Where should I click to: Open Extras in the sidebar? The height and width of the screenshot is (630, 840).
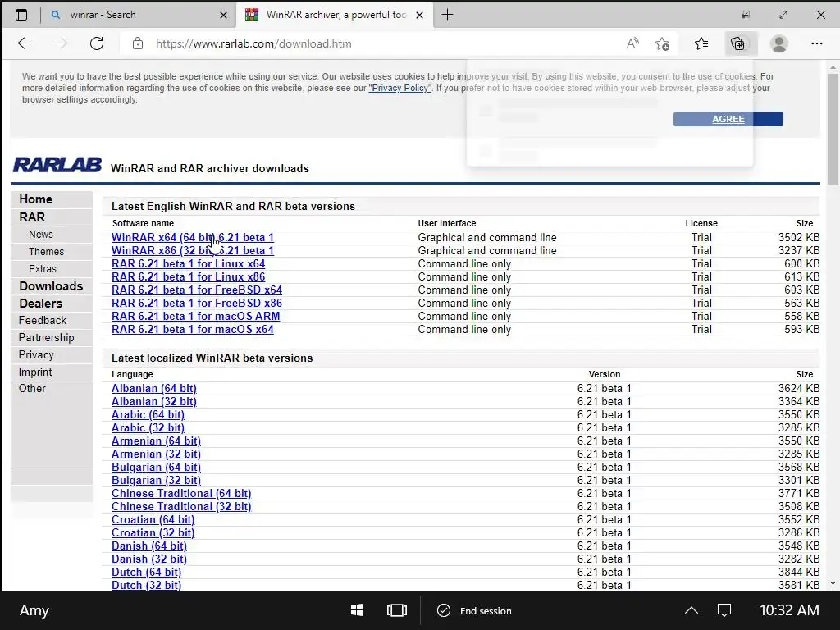click(x=43, y=268)
